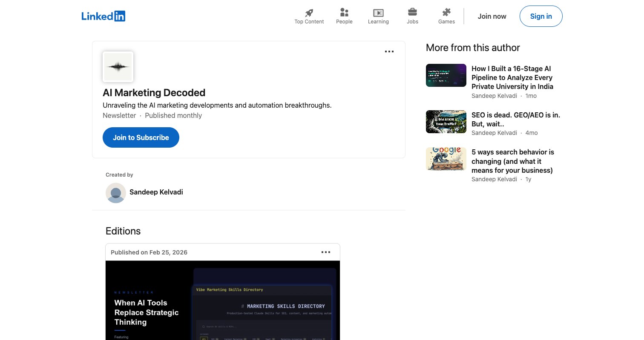The height and width of the screenshot is (340, 644).
Task: Open LinkedIn Learning from the top navigation
Action: coord(378,16)
